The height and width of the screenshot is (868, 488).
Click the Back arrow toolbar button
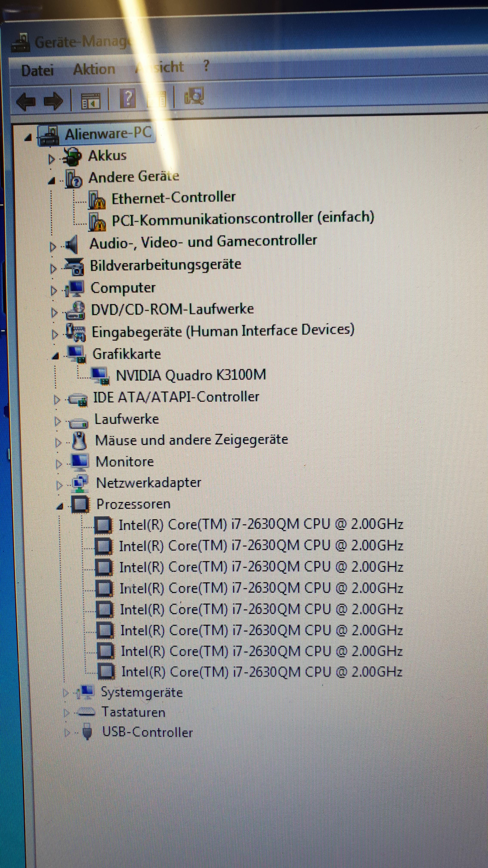[x=26, y=101]
